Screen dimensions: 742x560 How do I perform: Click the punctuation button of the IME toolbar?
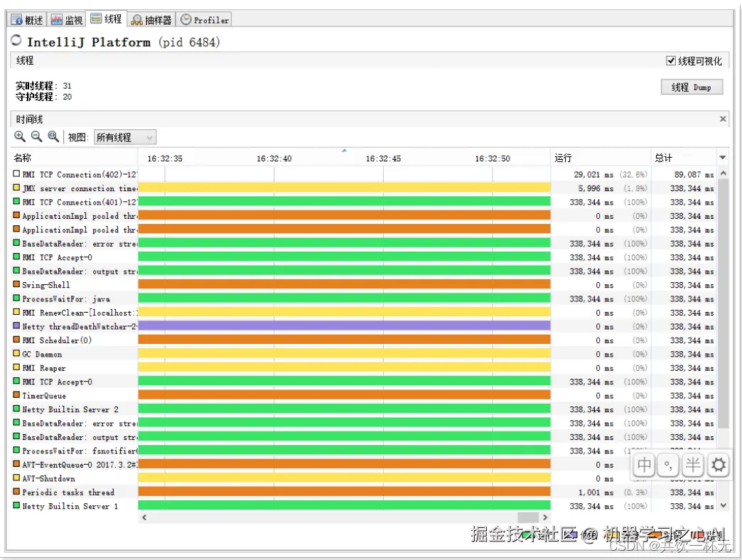tap(668, 465)
